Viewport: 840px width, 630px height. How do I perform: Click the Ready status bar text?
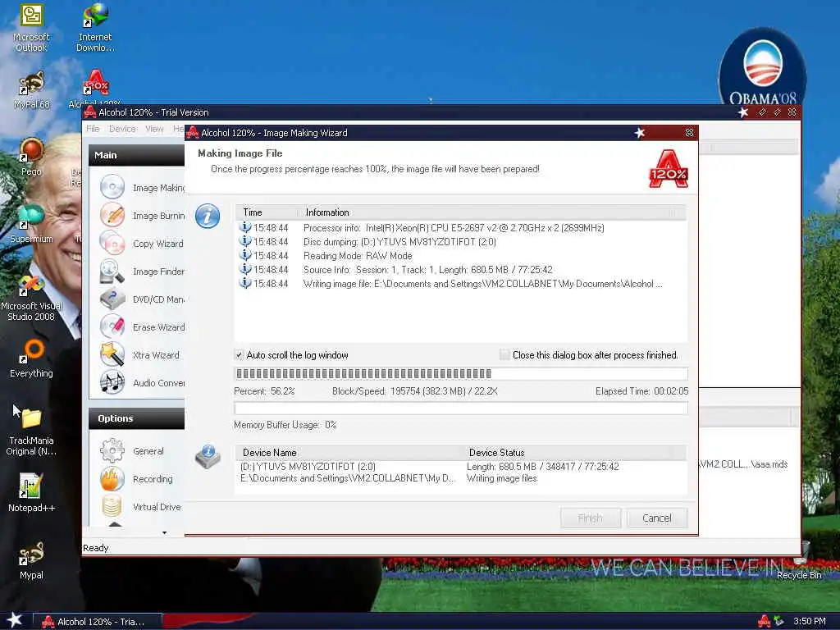click(x=96, y=548)
